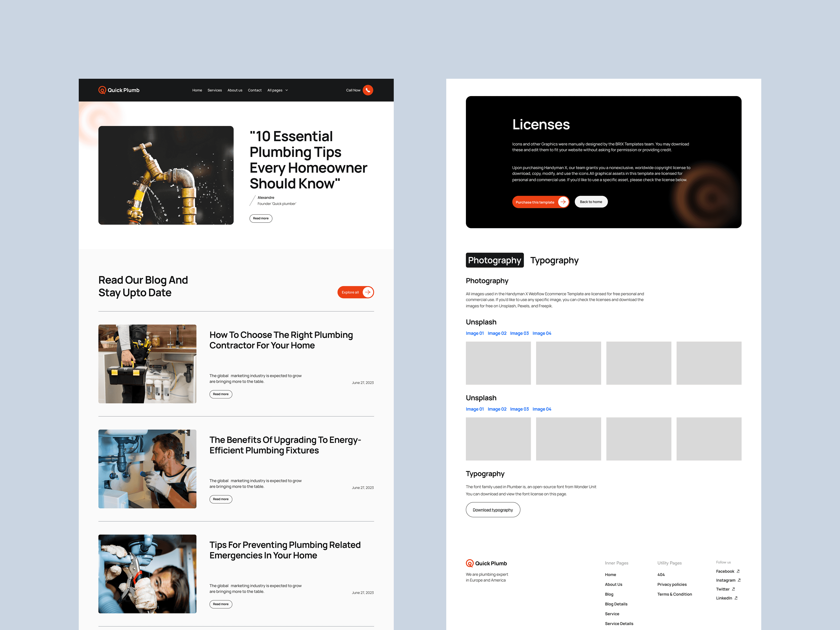The width and height of the screenshot is (840, 630).
Task: Click the Quick Plumb logo in the footer
Action: [x=486, y=563]
